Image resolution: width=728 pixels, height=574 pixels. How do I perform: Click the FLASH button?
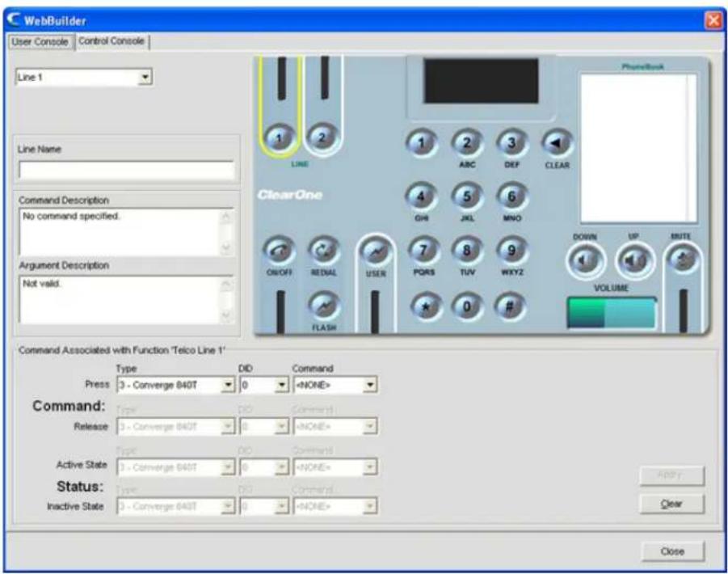pyautogui.click(x=324, y=306)
